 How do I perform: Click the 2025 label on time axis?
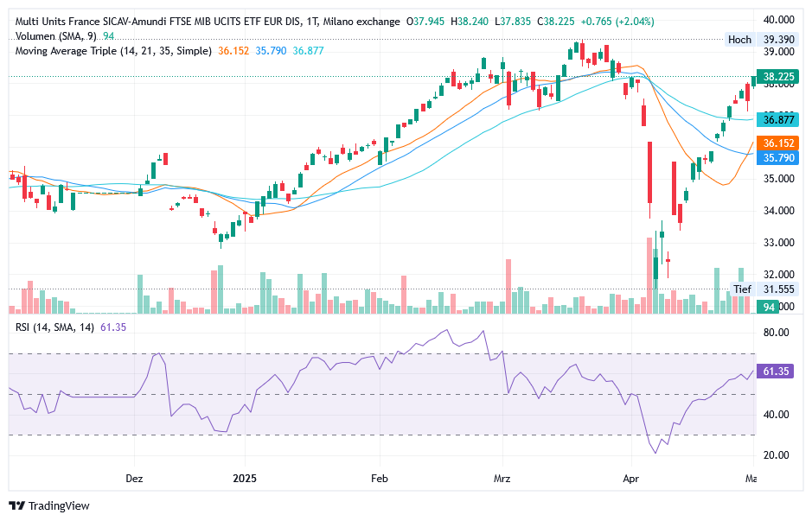click(245, 479)
